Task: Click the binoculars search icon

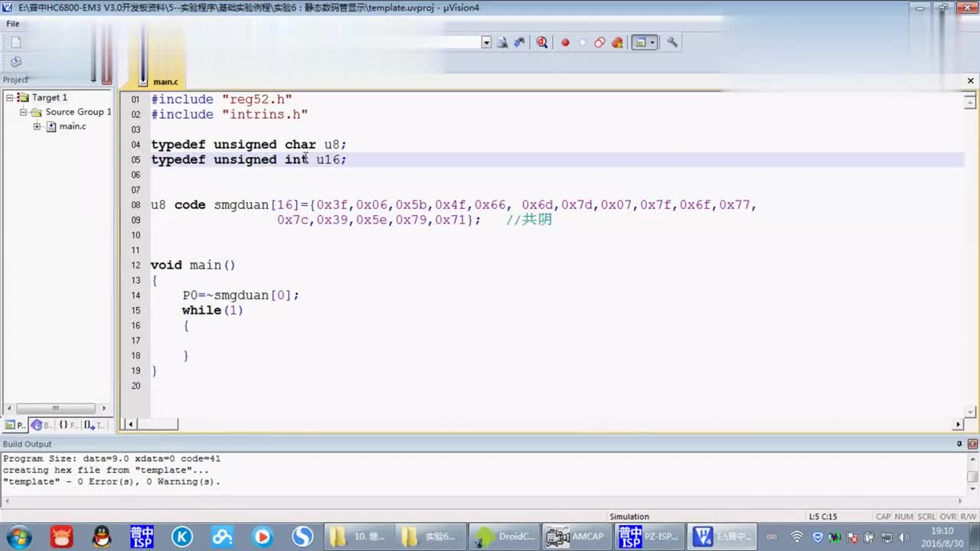Action: click(520, 43)
